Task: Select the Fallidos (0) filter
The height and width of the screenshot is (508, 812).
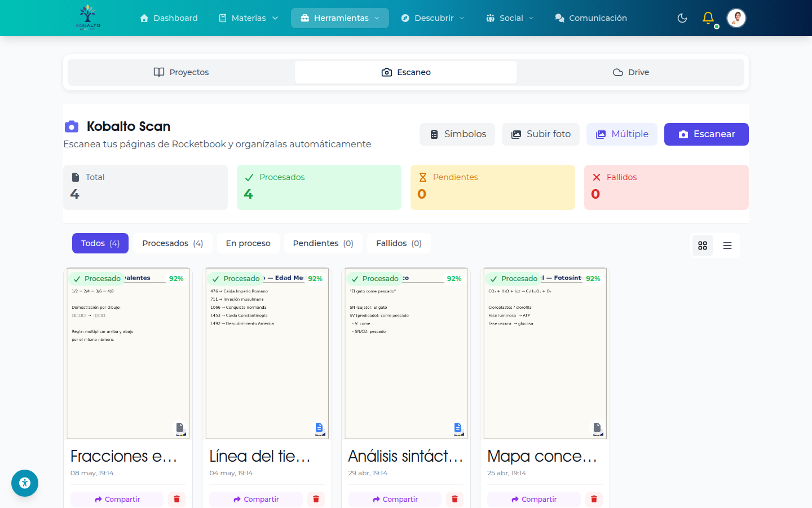Action: click(399, 243)
